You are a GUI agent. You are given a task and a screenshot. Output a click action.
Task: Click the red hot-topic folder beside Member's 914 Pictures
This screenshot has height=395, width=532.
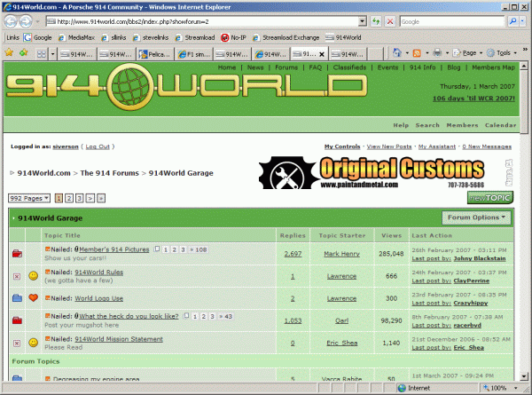(x=17, y=255)
